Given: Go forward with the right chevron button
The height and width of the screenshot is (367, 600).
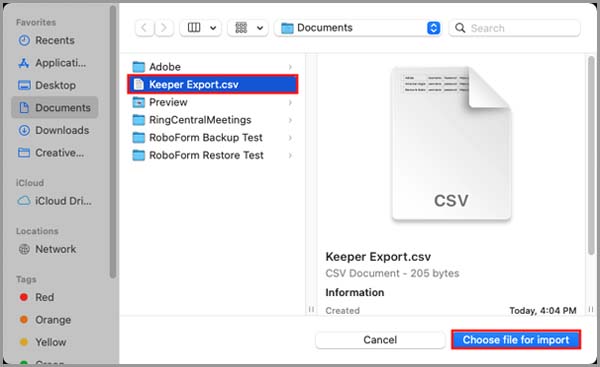Looking at the screenshot, I should [164, 28].
